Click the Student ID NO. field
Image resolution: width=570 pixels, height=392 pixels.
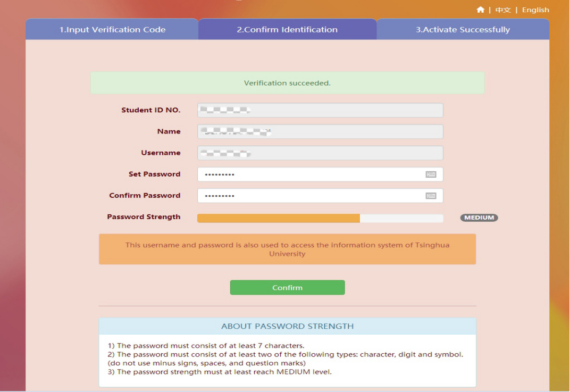(x=320, y=110)
